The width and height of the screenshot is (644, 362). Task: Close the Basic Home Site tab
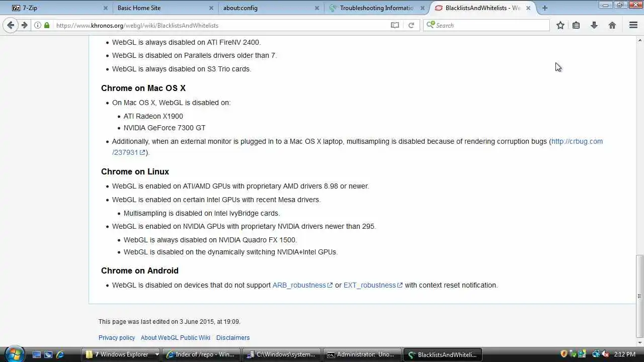pyautogui.click(x=211, y=8)
